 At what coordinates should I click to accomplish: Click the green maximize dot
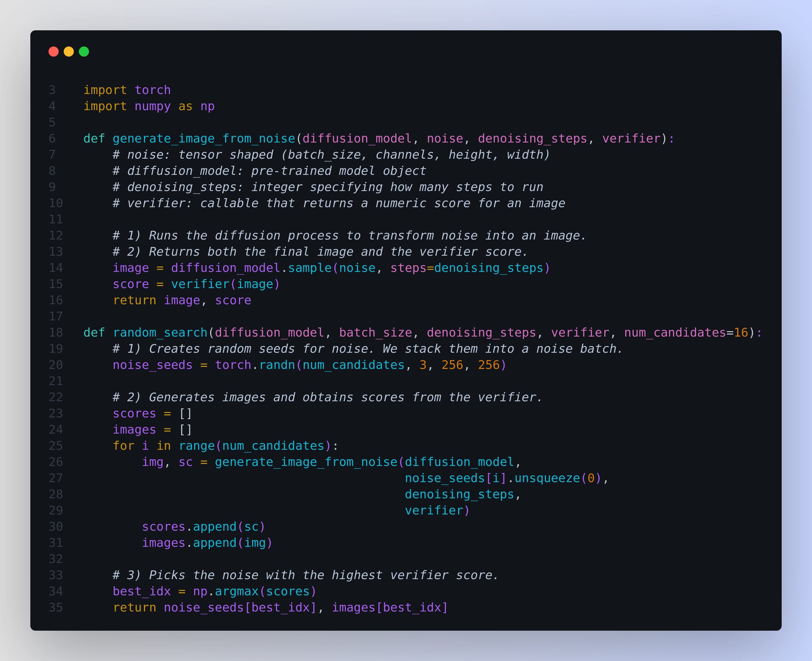tap(84, 52)
